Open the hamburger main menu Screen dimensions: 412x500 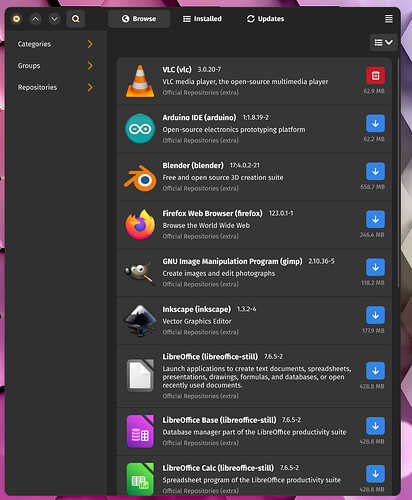pos(389,19)
